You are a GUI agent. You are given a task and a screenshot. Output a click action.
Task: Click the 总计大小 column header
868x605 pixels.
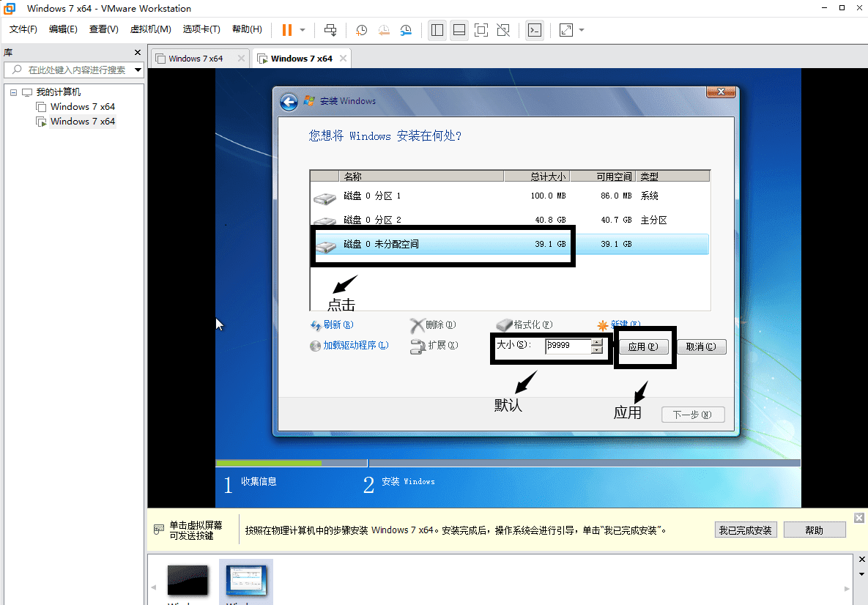click(x=537, y=177)
